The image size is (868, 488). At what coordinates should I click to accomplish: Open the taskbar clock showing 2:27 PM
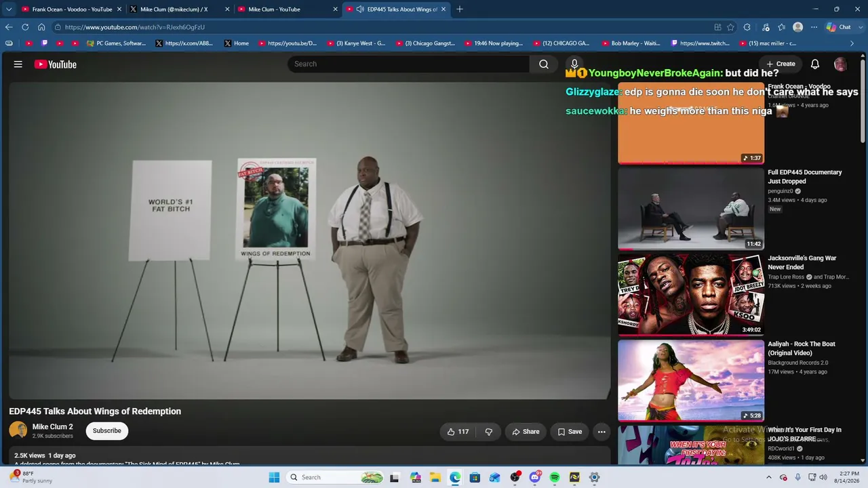[849, 477]
